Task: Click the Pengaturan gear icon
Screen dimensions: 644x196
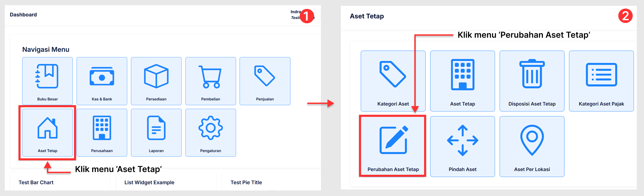Action: coord(210,128)
